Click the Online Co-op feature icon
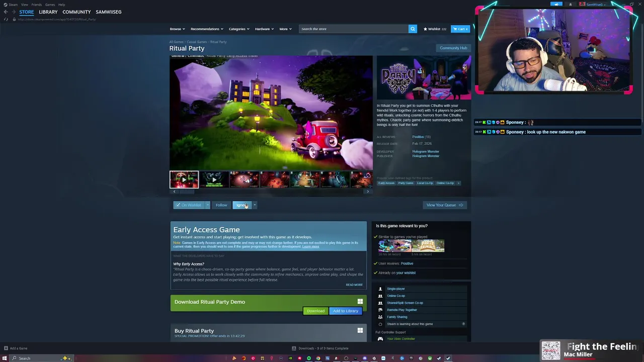The width and height of the screenshot is (644, 362). (380, 296)
